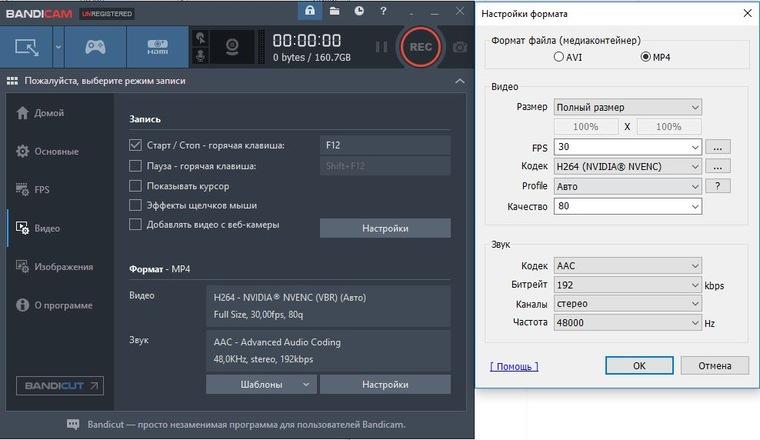The image size is (760, 440).
Task: Select the screen recording mode icon
Action: [x=27, y=47]
